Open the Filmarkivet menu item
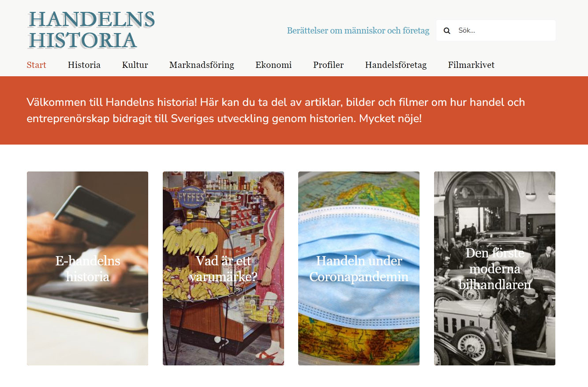The width and height of the screenshot is (588, 387). coord(471,65)
